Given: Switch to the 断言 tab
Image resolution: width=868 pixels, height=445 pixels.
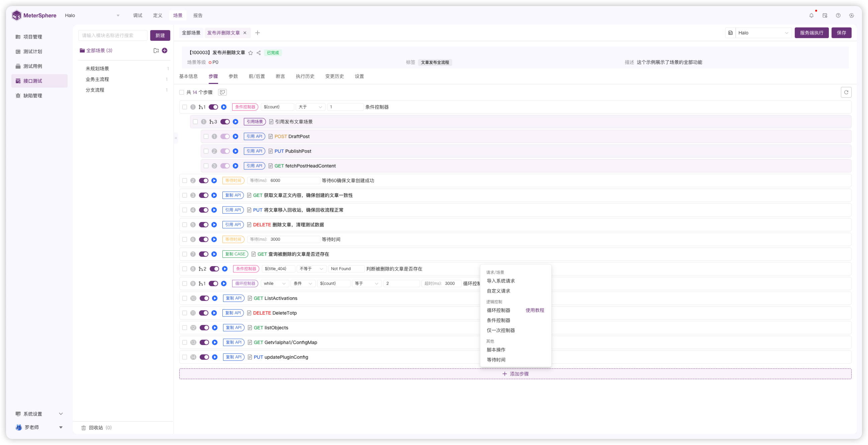Looking at the screenshot, I should (x=280, y=77).
